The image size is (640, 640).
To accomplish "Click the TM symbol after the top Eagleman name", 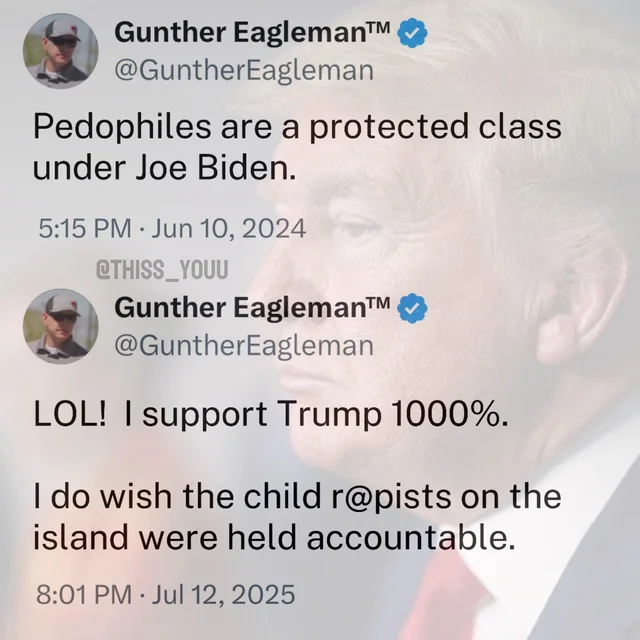I will pyautogui.click(x=378, y=27).
